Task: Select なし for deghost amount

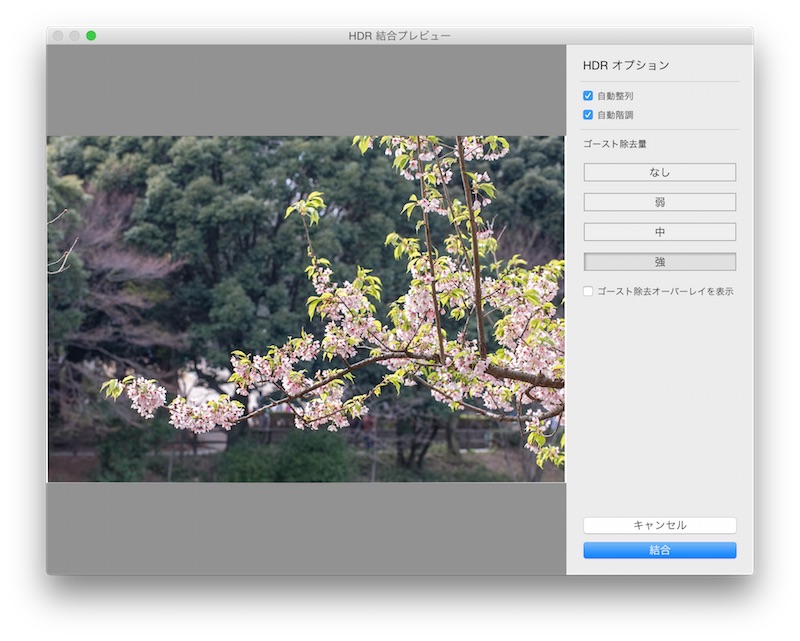Action: (659, 172)
